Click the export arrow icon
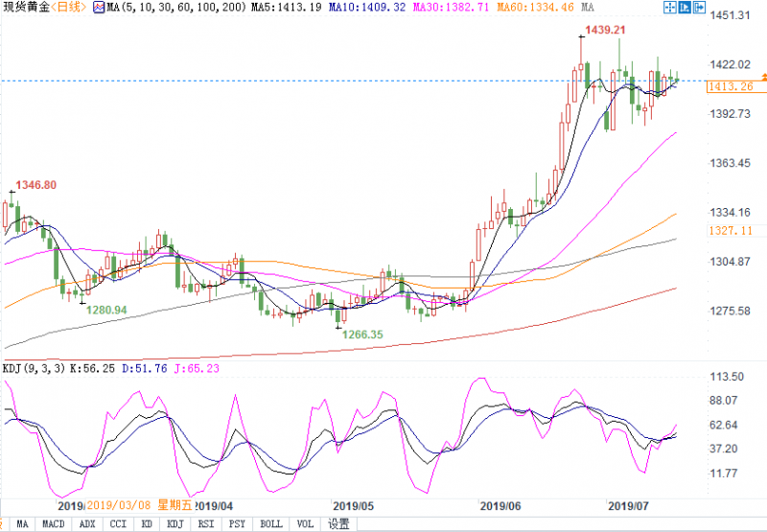 699,8
